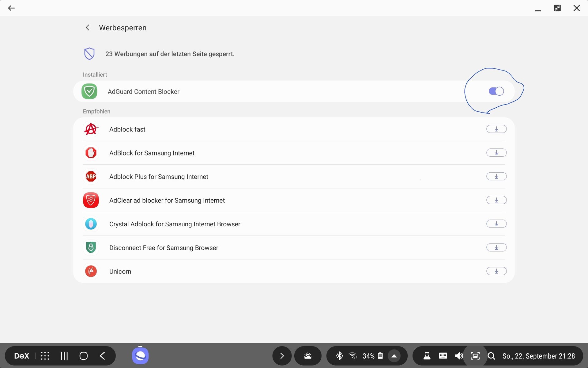Select 'Adblock Plus for Samsung Internet' text
The height and width of the screenshot is (368, 588).
tap(159, 177)
